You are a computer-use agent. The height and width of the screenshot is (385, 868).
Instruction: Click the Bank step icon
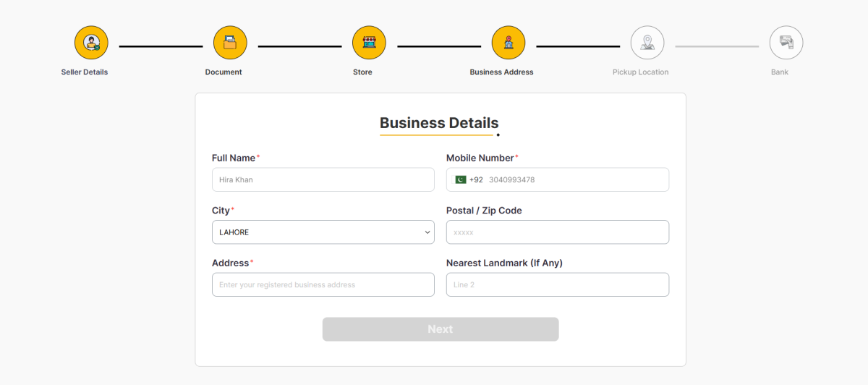786,43
